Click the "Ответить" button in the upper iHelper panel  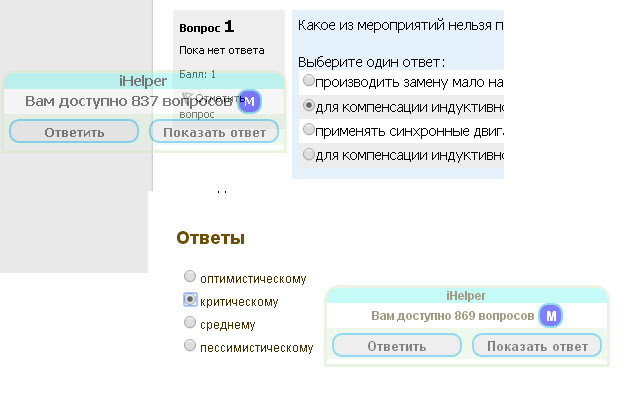[x=74, y=131]
